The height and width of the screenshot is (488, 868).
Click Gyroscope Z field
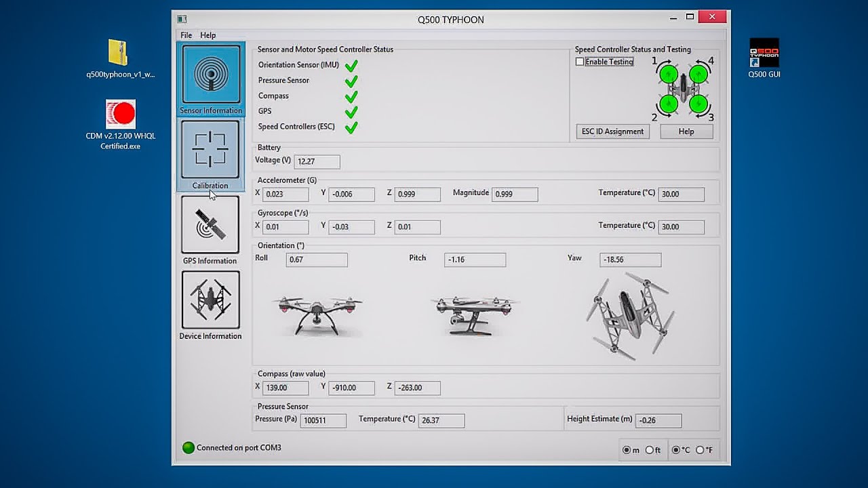pos(418,227)
